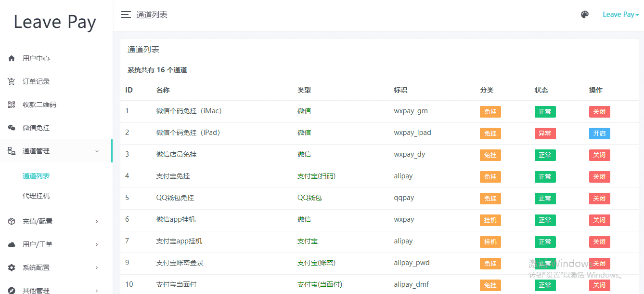The image size is (644, 294).
Task: Close channel 微信个码免挂 (iMac) with 关闭
Action: (x=599, y=112)
